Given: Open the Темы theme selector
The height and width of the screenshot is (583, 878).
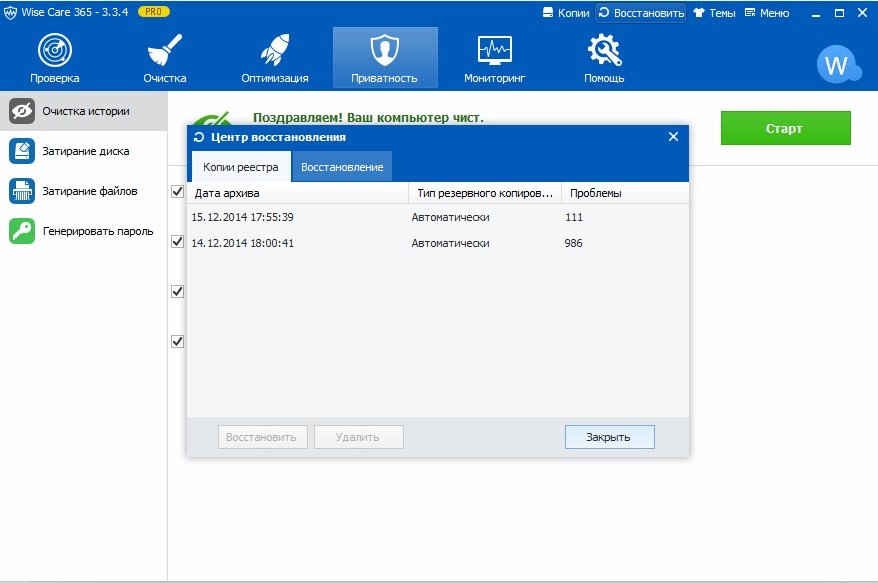Looking at the screenshot, I should (x=714, y=13).
